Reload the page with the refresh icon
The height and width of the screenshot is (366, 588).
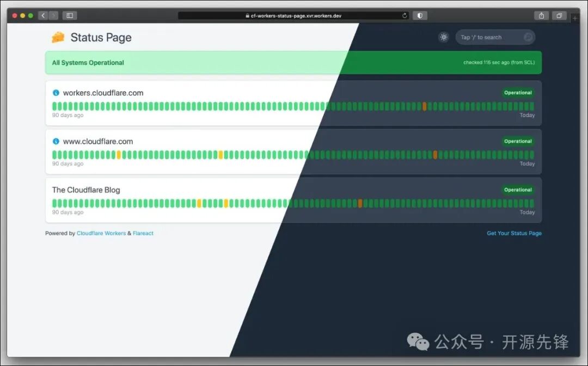pos(405,16)
